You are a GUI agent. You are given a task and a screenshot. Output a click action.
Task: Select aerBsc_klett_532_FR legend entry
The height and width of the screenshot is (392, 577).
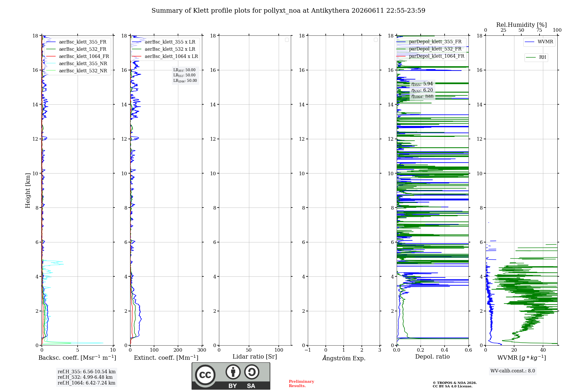pos(77,49)
